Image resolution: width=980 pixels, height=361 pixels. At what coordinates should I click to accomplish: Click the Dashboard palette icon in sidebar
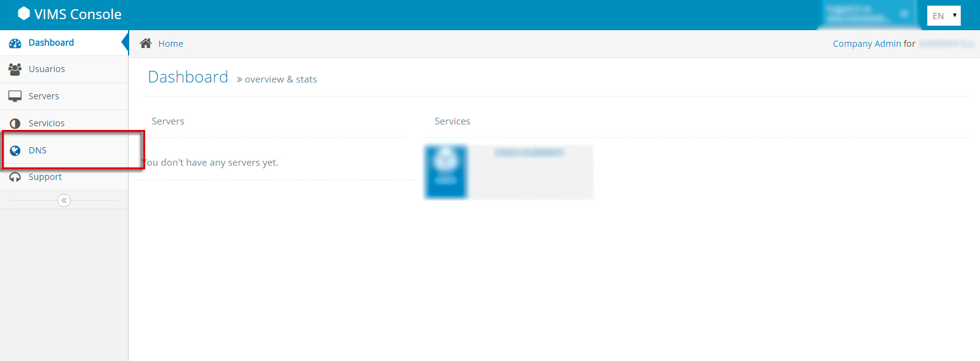[15, 43]
